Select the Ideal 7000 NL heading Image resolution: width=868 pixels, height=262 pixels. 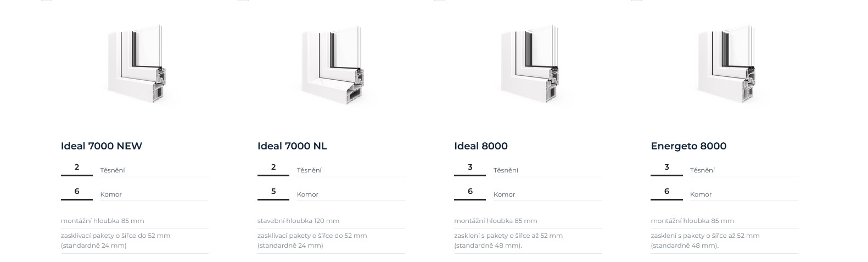292,146
